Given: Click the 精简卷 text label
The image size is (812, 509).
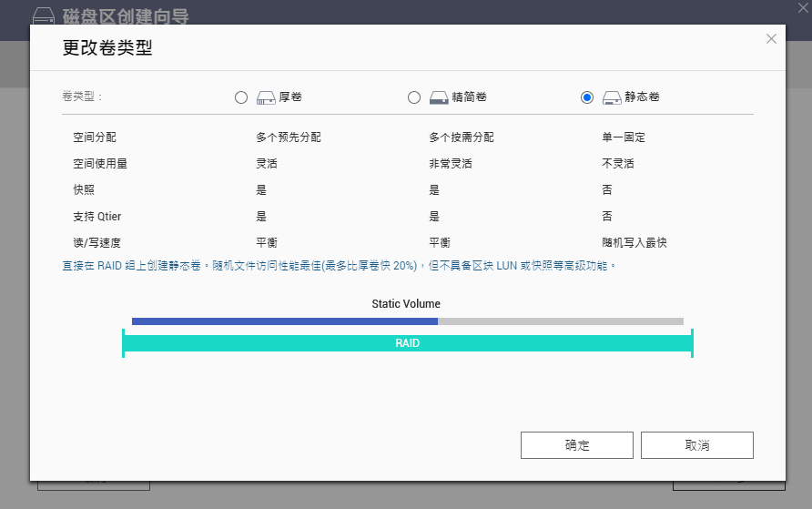Looking at the screenshot, I should click(x=470, y=97).
